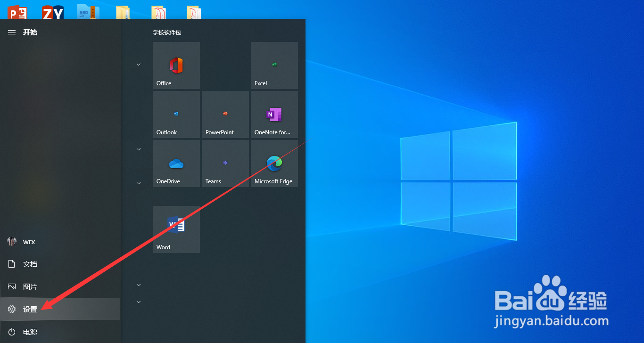Open 文档 (Documents) from the Start sidebar
The width and height of the screenshot is (644, 343).
(x=60, y=264)
